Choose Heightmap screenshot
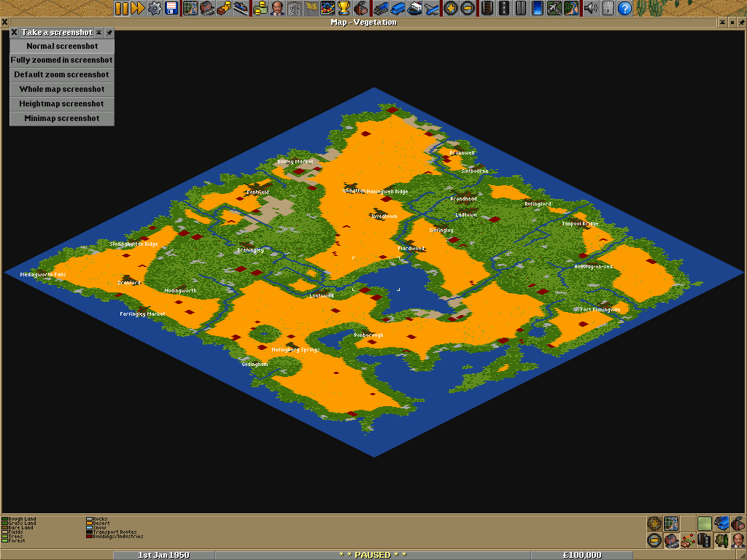Image resolution: width=747 pixels, height=560 pixels. [x=62, y=104]
